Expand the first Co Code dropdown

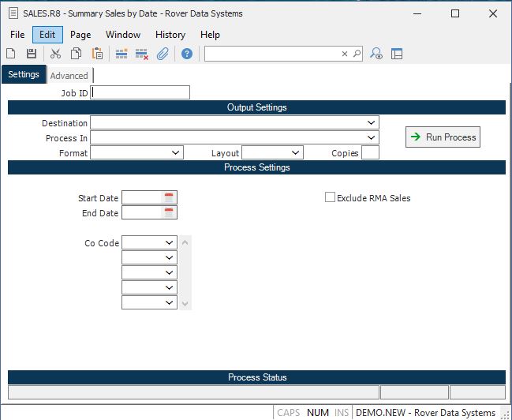pyautogui.click(x=169, y=243)
